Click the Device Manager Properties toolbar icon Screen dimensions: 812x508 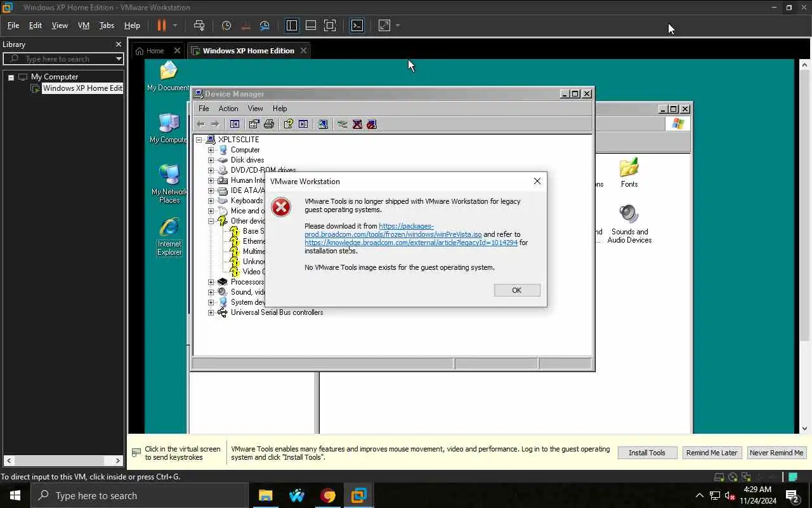tap(254, 124)
